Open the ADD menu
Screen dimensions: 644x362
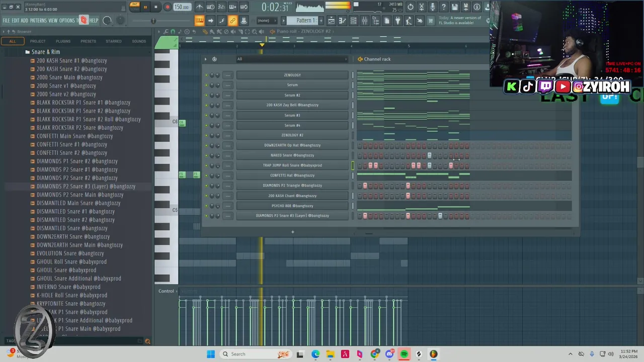24,21
